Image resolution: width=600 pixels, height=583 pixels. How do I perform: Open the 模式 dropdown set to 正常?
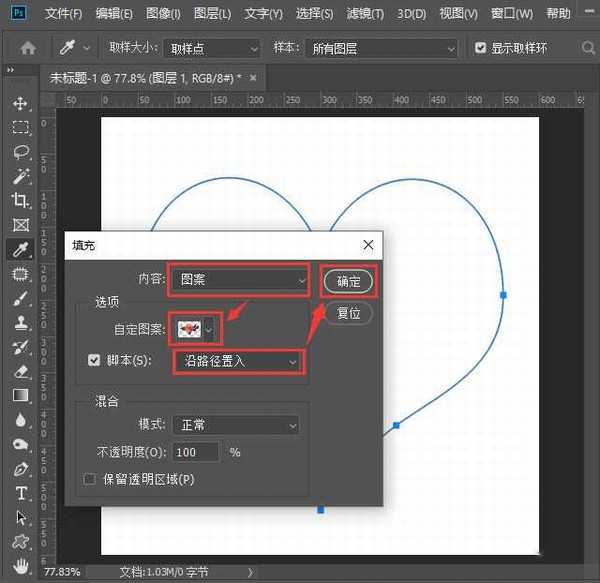click(235, 425)
